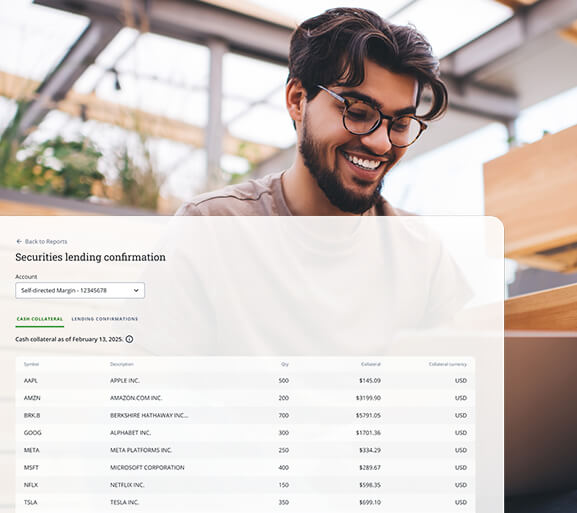The image size is (577, 513).
Task: Select the MSFT symbol cell
Action: click(31, 467)
